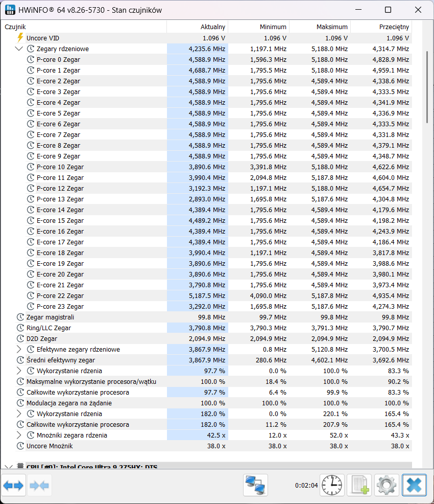Click the shrink columns arrows button

[39, 486]
